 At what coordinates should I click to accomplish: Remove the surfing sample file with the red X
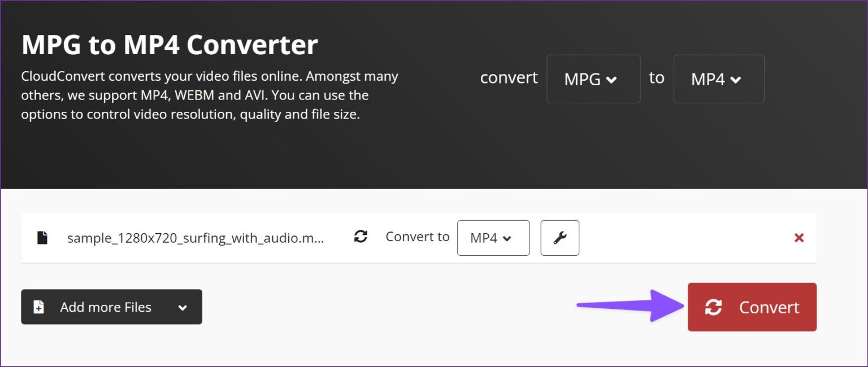799,238
